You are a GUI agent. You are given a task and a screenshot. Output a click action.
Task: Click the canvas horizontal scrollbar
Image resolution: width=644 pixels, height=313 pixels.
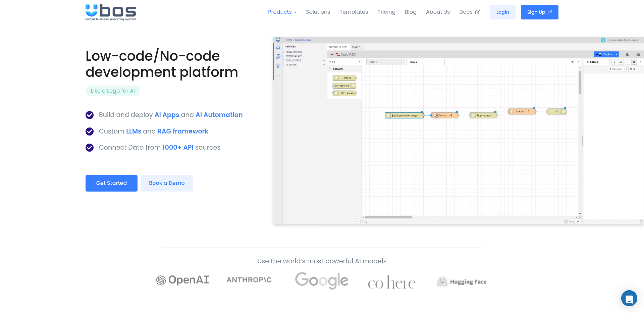(388, 217)
